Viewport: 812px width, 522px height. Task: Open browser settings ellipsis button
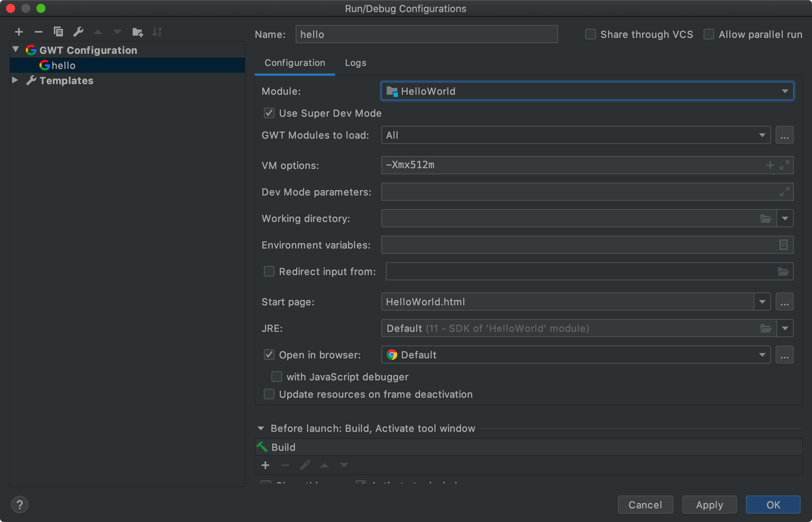point(785,355)
